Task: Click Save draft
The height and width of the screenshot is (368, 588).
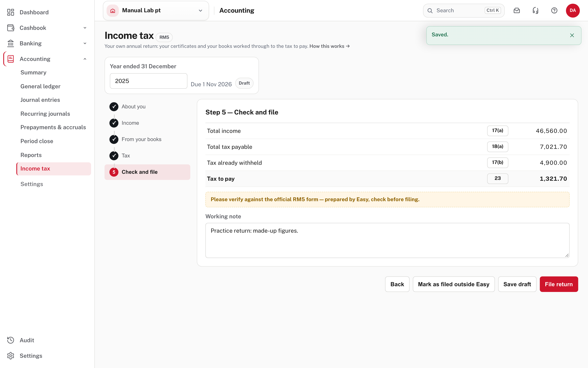Action: pyautogui.click(x=517, y=284)
